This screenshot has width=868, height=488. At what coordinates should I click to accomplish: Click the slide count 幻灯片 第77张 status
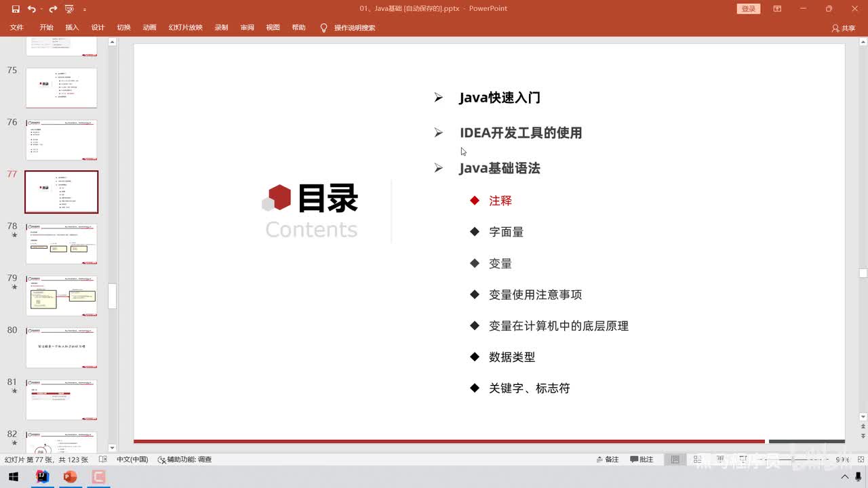tap(46, 460)
